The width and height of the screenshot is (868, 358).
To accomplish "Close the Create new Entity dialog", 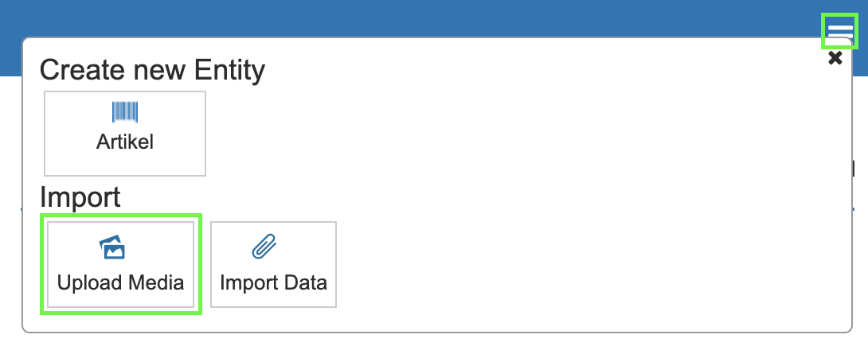I will (x=835, y=58).
